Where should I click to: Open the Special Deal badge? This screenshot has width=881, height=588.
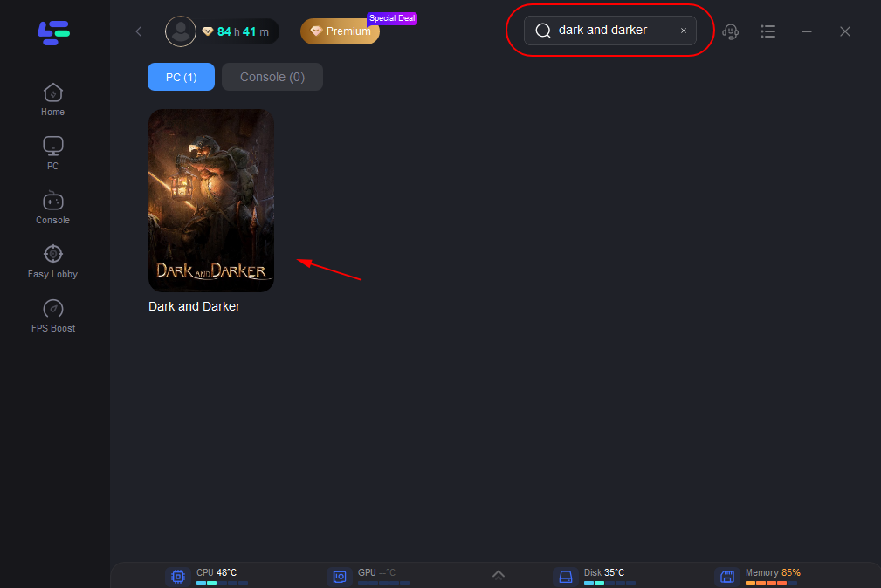point(392,18)
